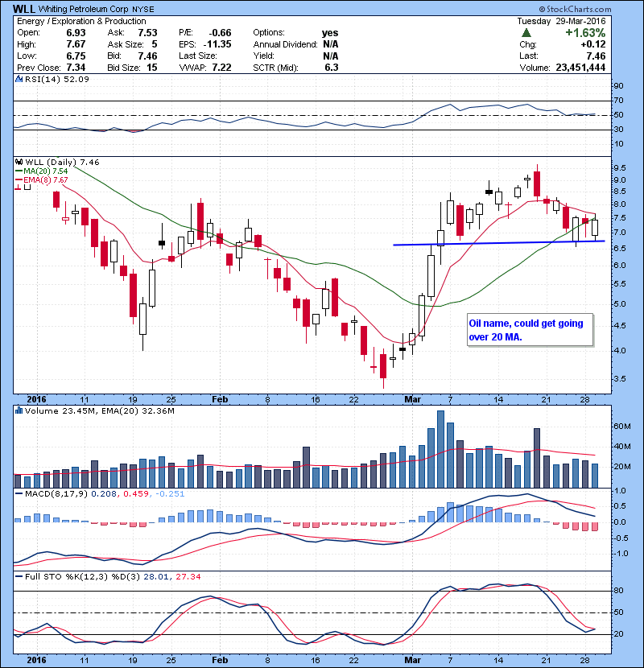Click the -1.0 MACD axis label
The image size is (644, 668).
tap(621, 554)
